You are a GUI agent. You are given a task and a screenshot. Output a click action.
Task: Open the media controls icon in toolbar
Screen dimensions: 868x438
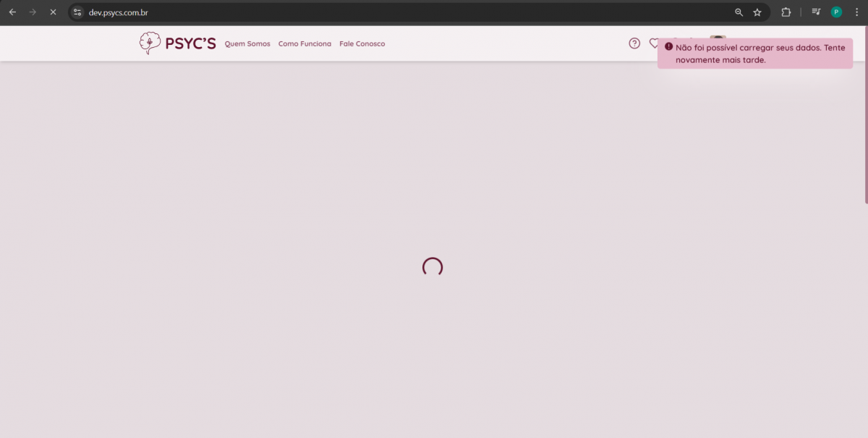pos(816,12)
